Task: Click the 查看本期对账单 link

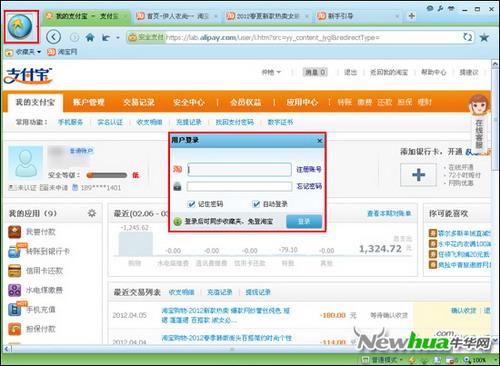Action: [x=389, y=213]
